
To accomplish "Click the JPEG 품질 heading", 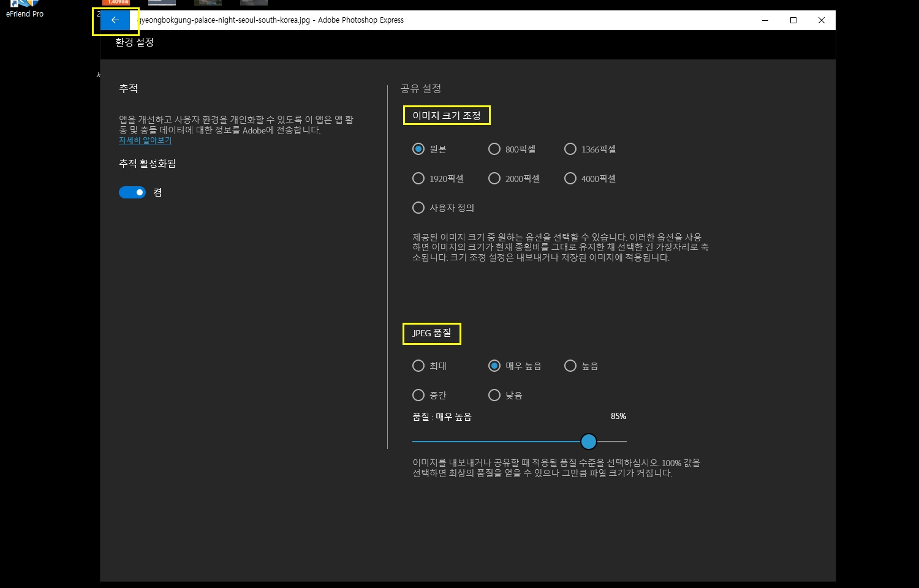I will click(x=432, y=333).
